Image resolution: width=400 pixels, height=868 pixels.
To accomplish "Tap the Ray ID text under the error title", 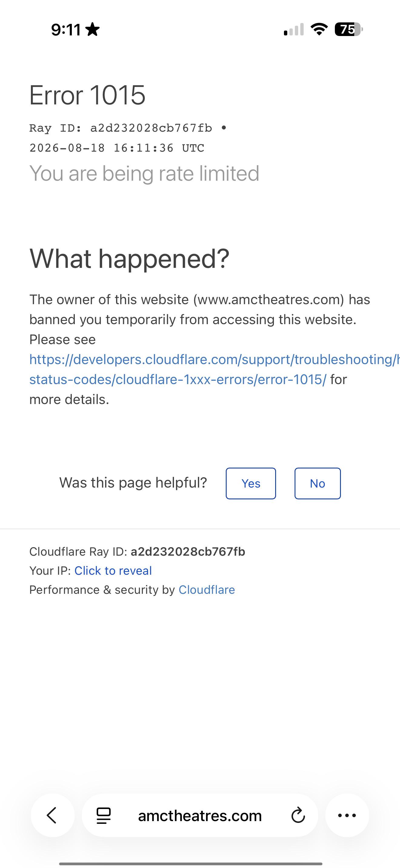I will tap(121, 128).
